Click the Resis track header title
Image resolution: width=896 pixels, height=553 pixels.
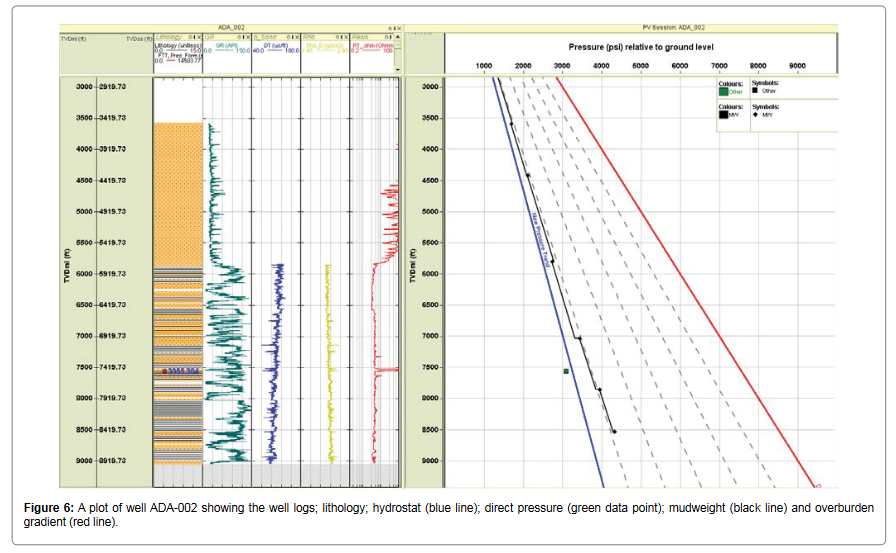[x=360, y=38]
